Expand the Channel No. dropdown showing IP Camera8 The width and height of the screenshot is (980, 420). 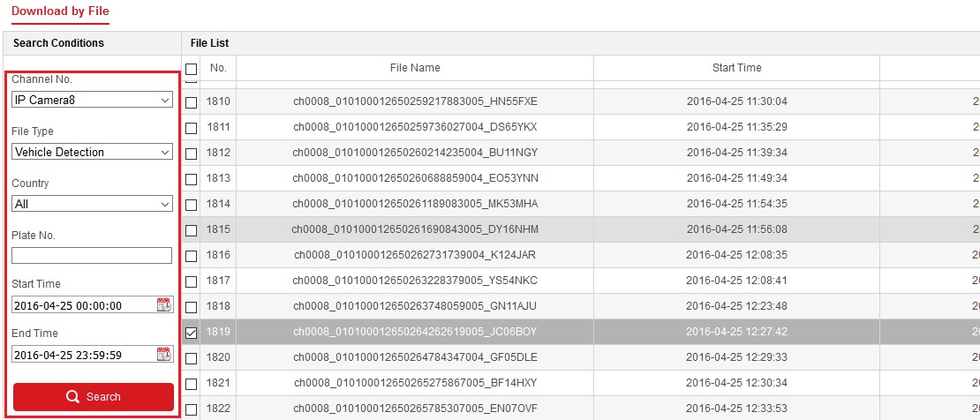click(x=92, y=101)
